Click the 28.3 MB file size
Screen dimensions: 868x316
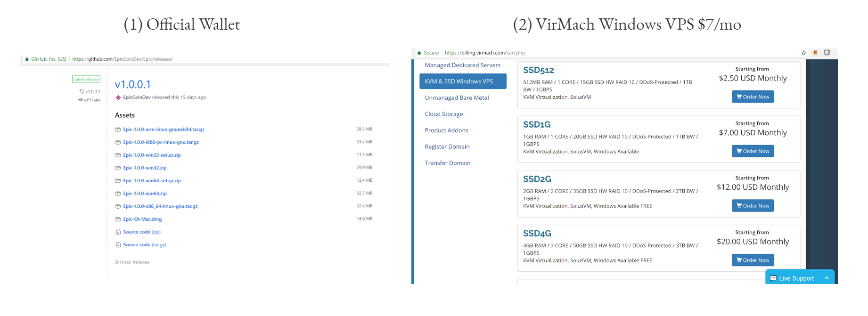pos(364,129)
